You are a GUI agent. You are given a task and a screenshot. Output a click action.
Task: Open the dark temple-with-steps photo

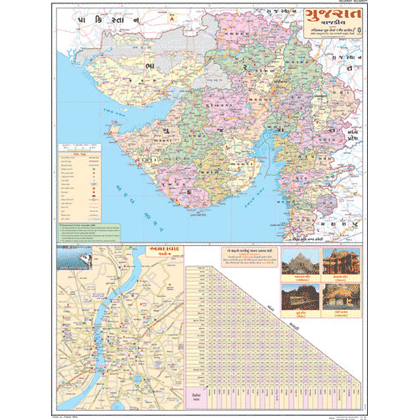[x=300, y=297]
